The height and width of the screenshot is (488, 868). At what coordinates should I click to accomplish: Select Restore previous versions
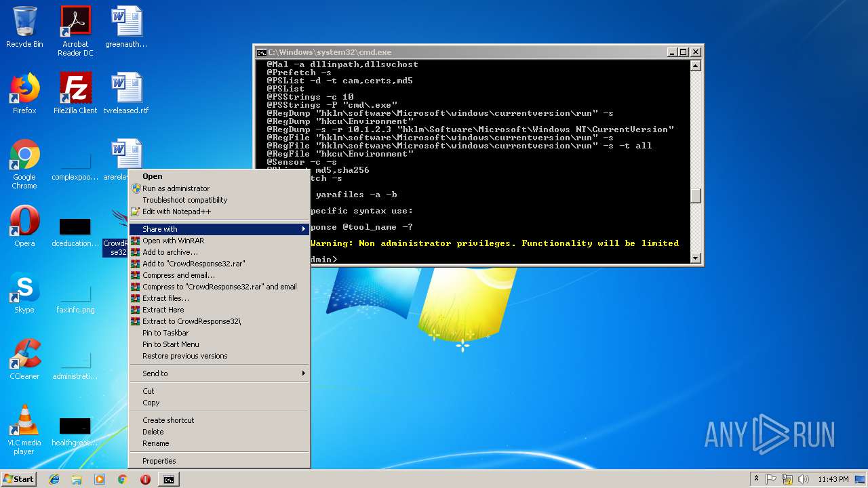220,356
